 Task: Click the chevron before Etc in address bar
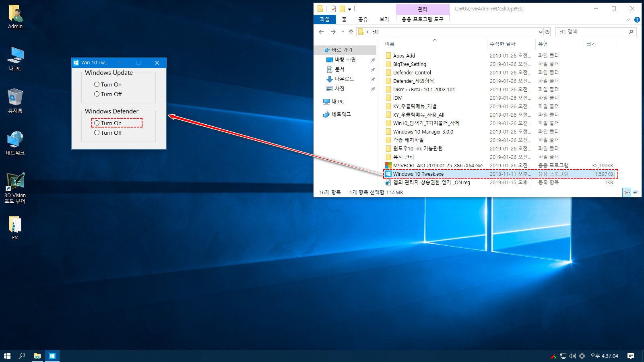[367, 32]
